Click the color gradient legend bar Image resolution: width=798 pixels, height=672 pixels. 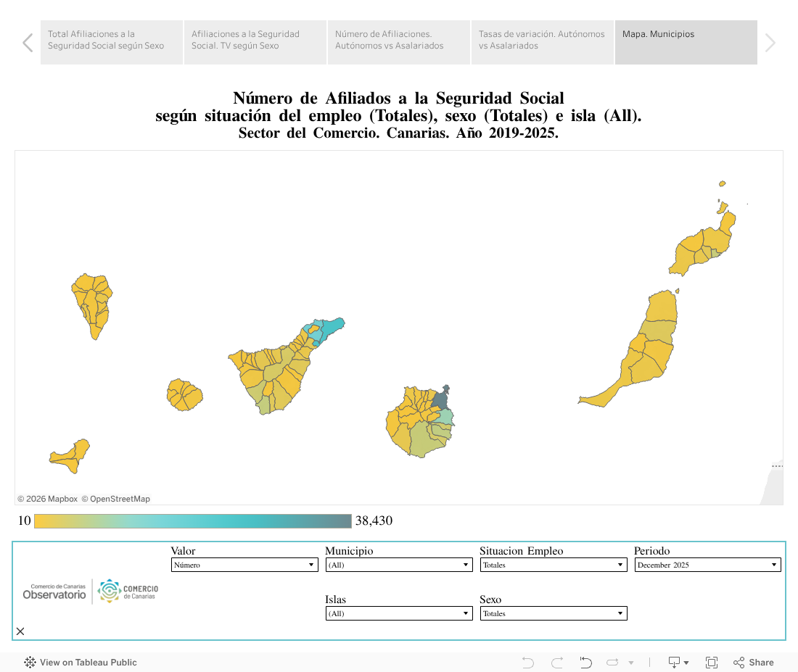point(192,521)
